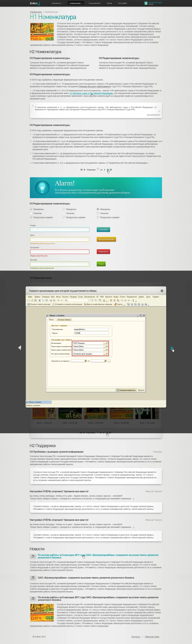Click the greyed-out 'Макароны' checkbox
Viewport: 192px width, 644px height.
(64, 209)
